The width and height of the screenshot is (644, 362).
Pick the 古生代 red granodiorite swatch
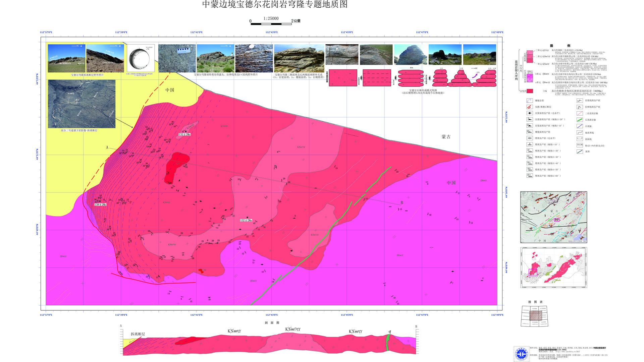click(x=530, y=91)
